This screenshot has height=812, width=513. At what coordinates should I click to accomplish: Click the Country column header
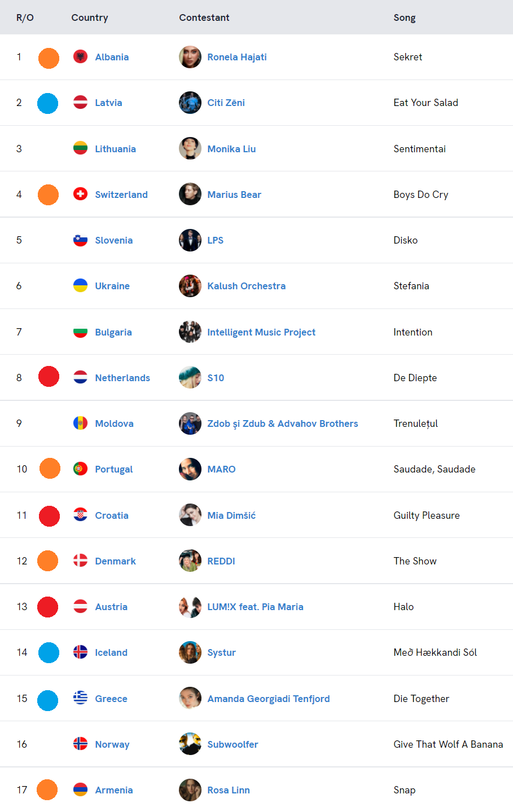click(x=90, y=17)
